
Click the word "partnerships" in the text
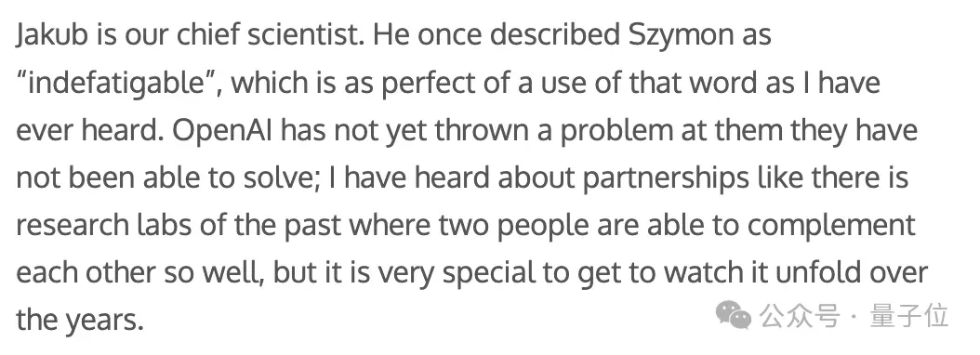point(666,178)
